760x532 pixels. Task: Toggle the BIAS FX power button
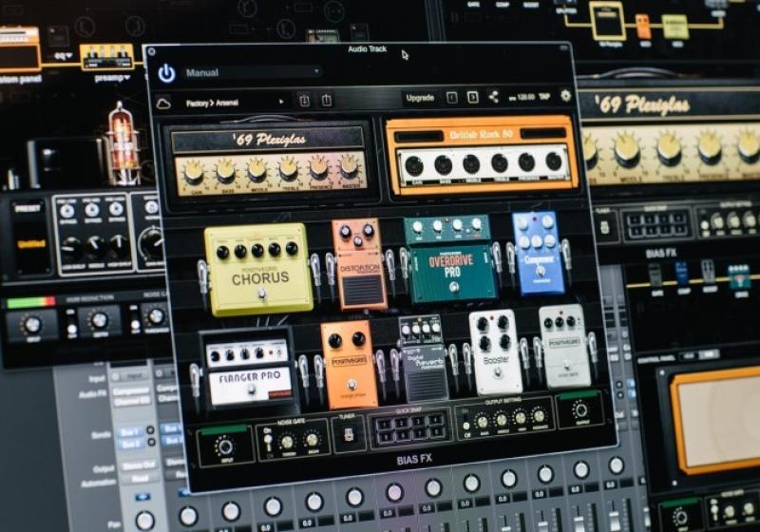point(166,73)
